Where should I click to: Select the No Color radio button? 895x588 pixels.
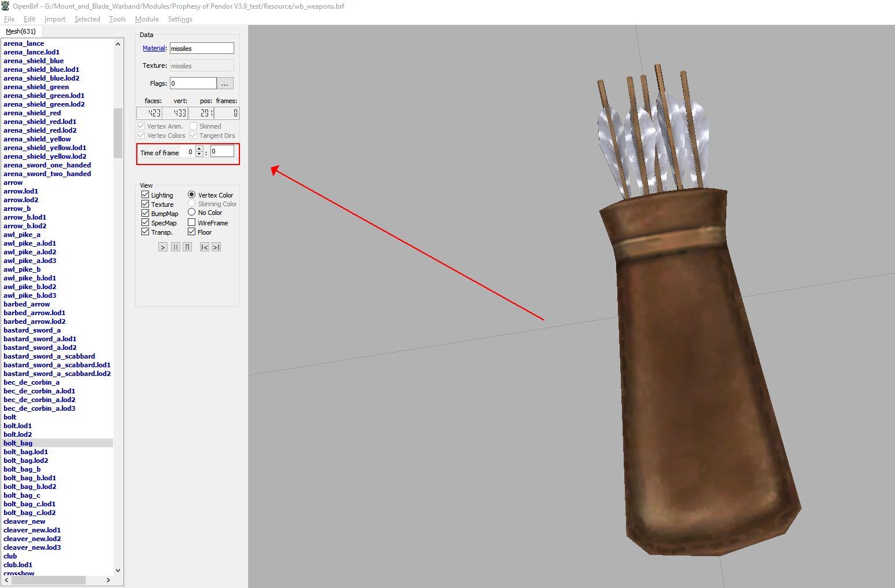pos(192,212)
